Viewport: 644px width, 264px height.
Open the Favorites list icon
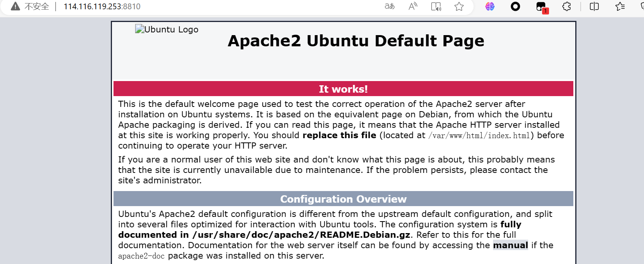(x=620, y=7)
